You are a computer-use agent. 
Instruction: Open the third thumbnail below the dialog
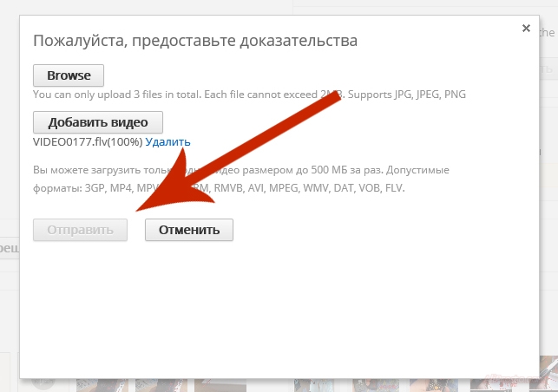(x=220, y=384)
